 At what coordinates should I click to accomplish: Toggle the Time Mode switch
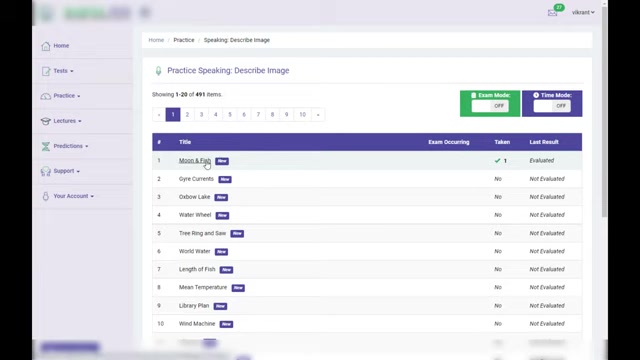(x=552, y=106)
